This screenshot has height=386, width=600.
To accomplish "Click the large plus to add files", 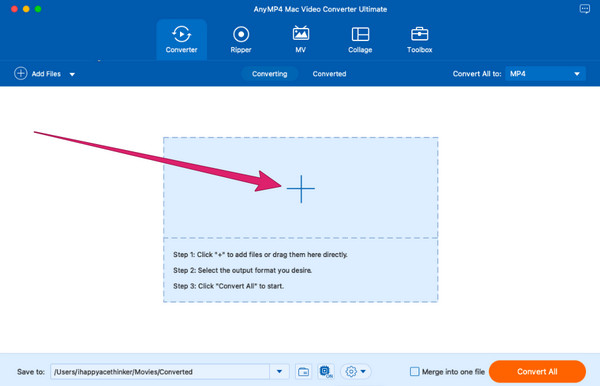I will [301, 189].
